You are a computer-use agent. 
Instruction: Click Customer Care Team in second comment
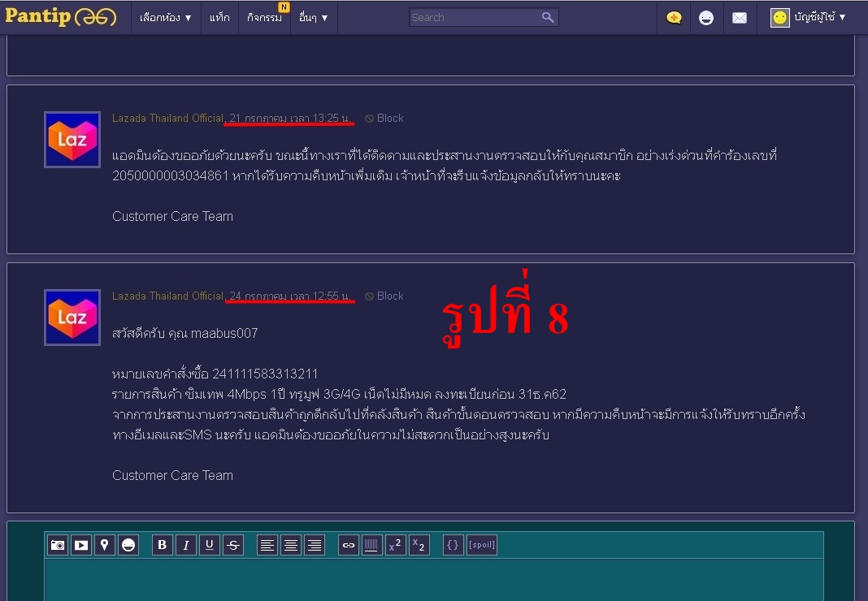point(173,475)
